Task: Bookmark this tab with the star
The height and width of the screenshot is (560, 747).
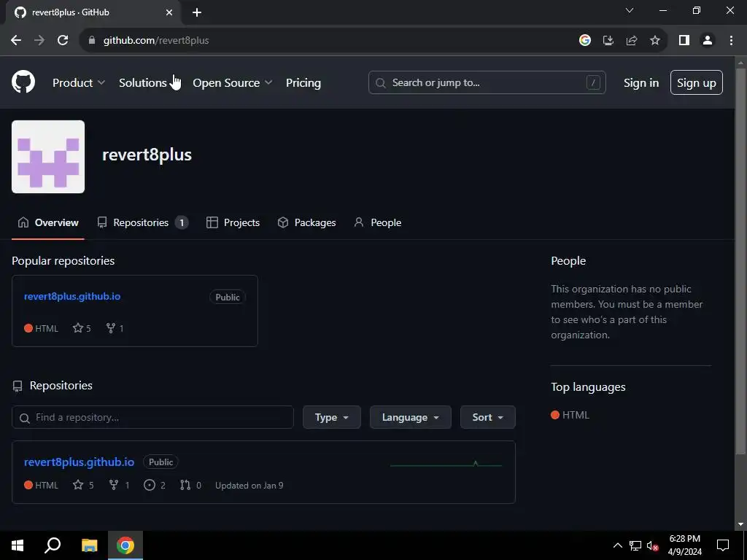Action: point(655,41)
